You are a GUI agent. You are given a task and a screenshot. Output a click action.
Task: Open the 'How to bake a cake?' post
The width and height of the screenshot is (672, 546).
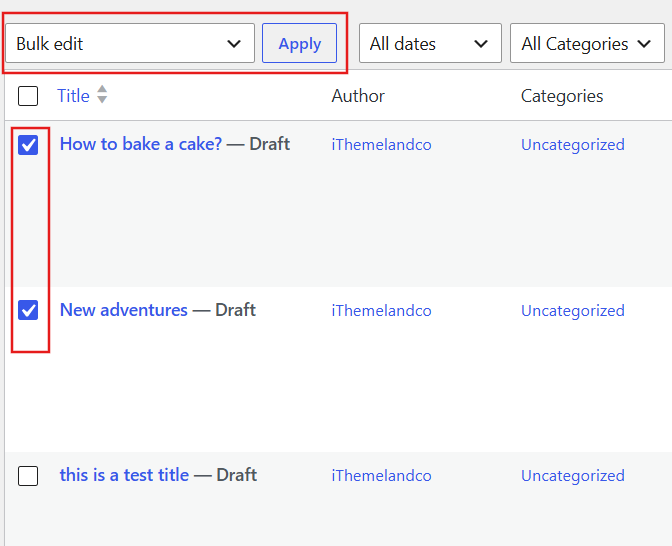point(141,144)
